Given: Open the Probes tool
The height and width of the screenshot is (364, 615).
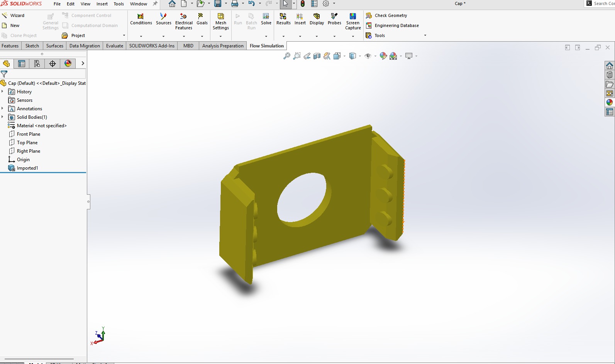Looking at the screenshot, I should pyautogui.click(x=334, y=19).
